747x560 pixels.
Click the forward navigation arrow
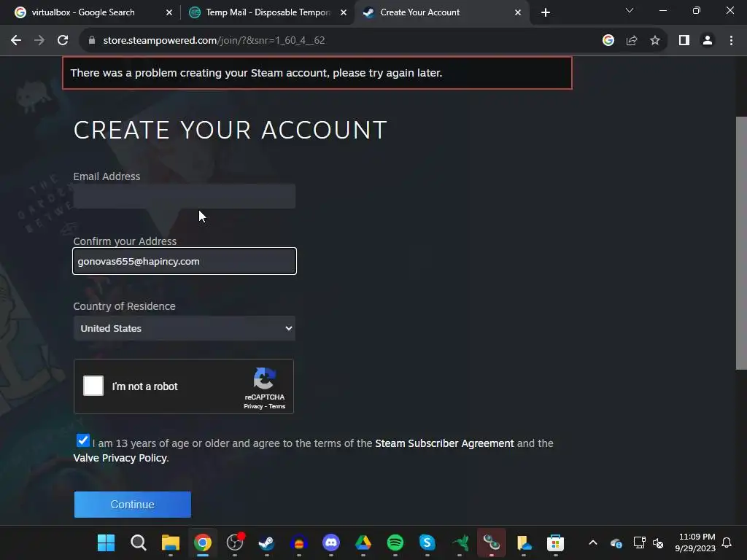point(39,41)
